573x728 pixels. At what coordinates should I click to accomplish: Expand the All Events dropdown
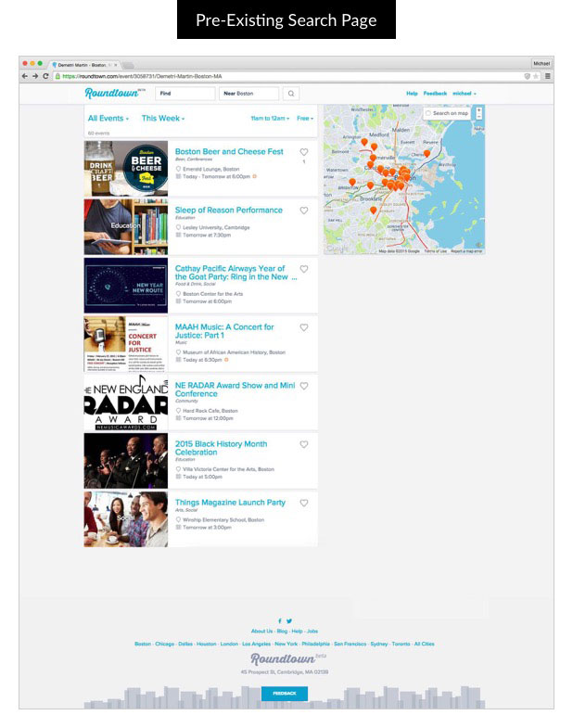[108, 119]
